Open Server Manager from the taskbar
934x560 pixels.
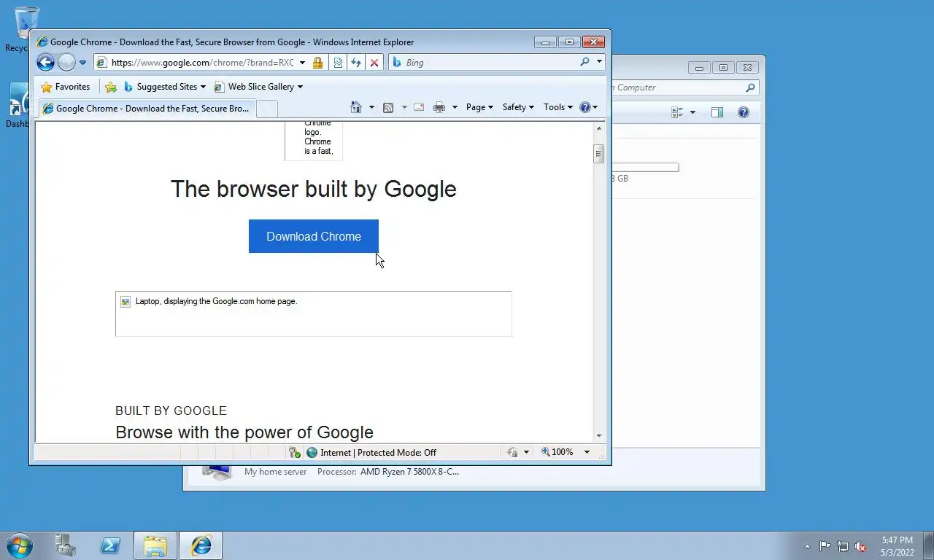tap(66, 545)
